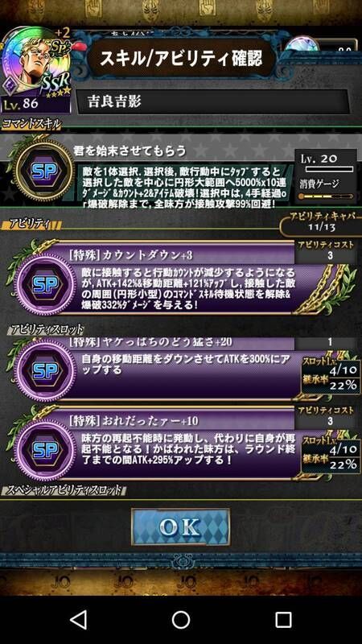Tap the SP icon for ヤケっぱちのどう猛さ+20
Image resolution: width=362 pixels, height=644 pixels.
44,371
